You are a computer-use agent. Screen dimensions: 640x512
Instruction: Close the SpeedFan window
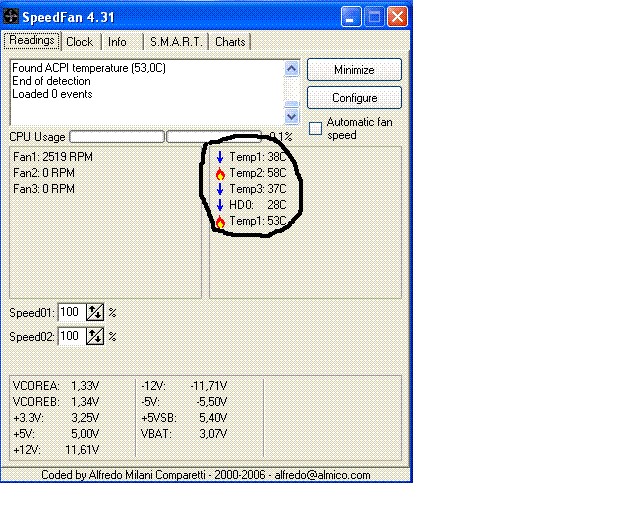[x=397, y=17]
